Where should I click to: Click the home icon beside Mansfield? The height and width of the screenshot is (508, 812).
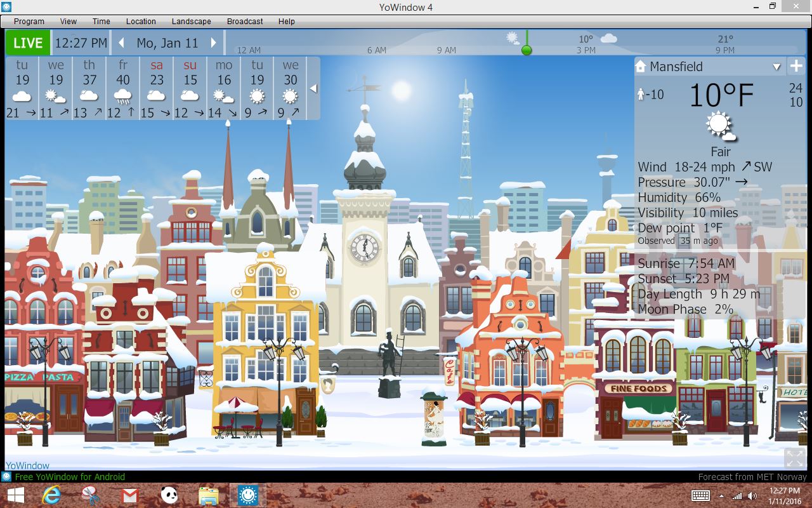[641, 67]
